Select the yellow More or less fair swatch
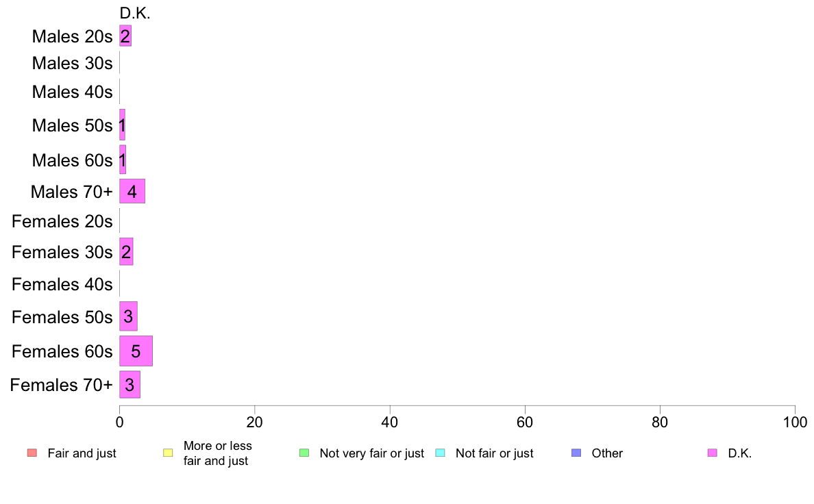The height and width of the screenshot is (504, 814). tap(168, 453)
